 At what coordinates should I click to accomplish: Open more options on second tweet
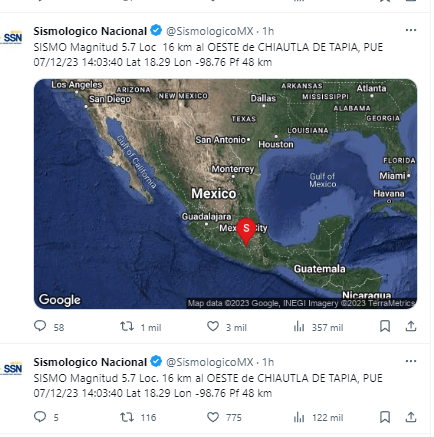[x=411, y=361]
